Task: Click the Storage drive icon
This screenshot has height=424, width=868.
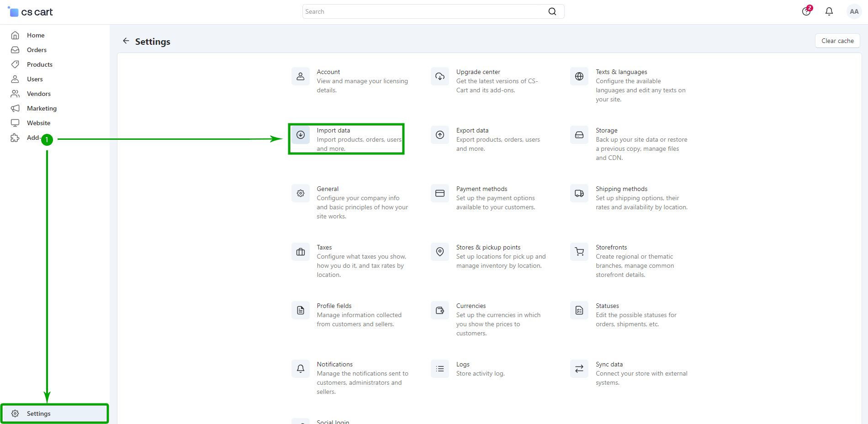Action: click(579, 135)
